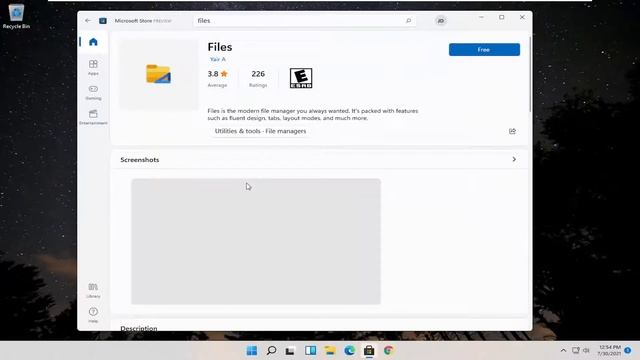Open taskbar Search
640x360 pixels.
(x=271, y=351)
